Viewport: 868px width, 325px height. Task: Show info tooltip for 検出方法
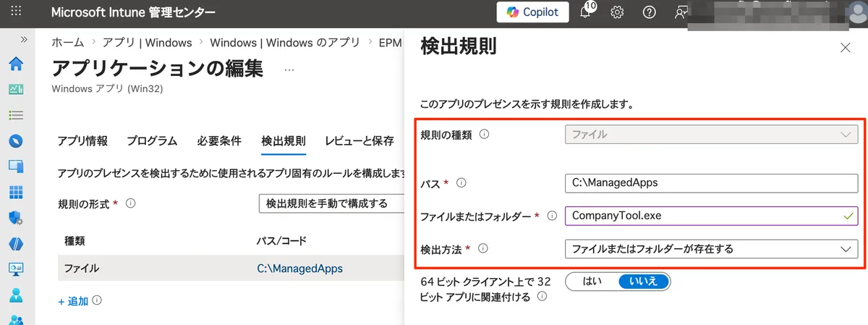coord(483,249)
